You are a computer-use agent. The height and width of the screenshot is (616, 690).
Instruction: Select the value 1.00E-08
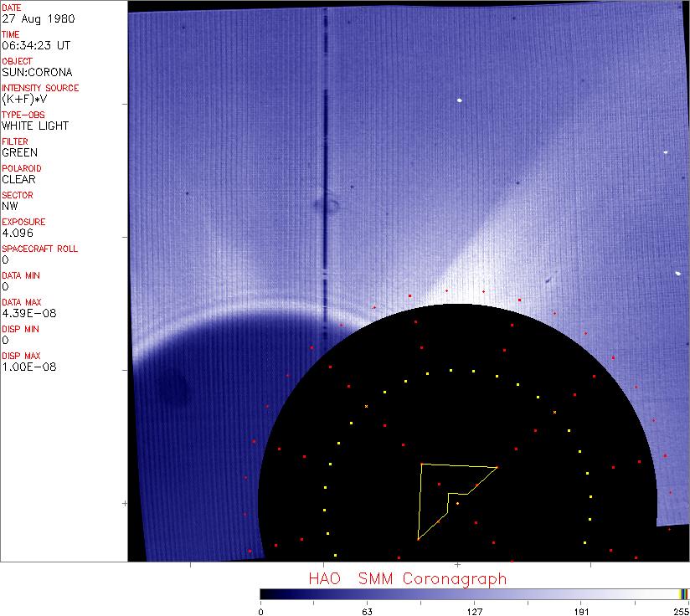[29, 367]
